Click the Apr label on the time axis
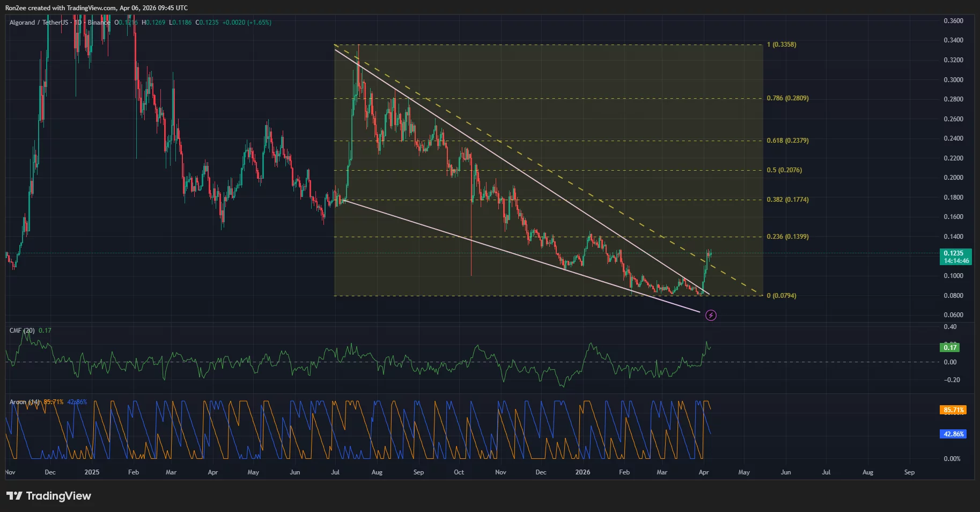980x512 pixels. coord(703,472)
